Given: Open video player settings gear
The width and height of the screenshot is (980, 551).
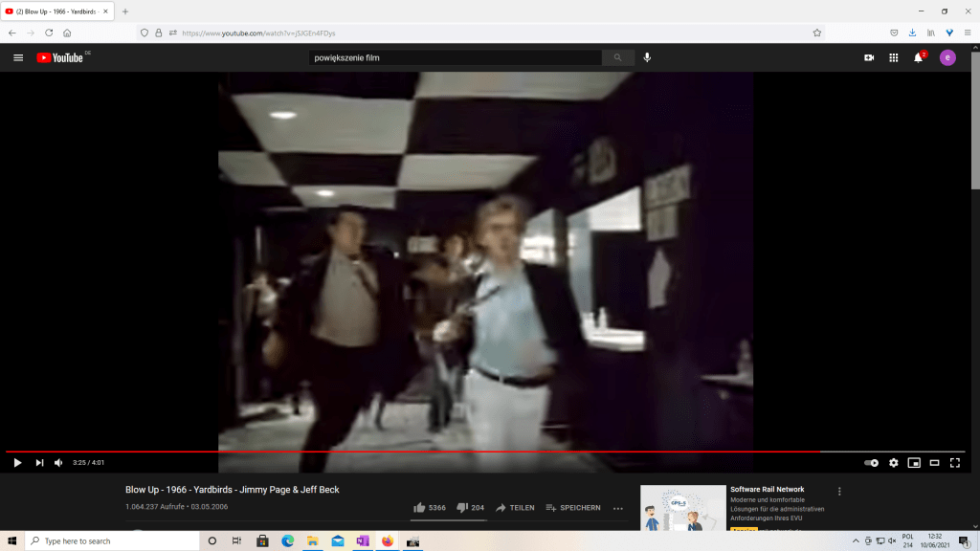Looking at the screenshot, I should pos(893,463).
